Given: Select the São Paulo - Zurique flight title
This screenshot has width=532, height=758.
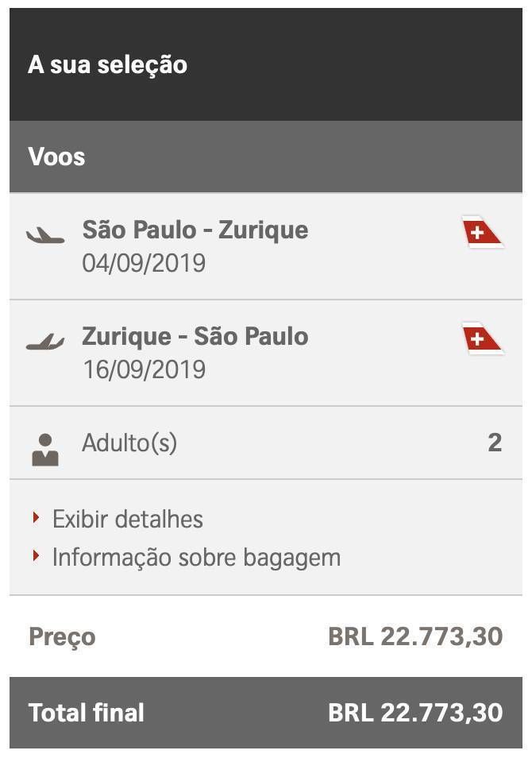Looking at the screenshot, I should pyautogui.click(x=195, y=230).
